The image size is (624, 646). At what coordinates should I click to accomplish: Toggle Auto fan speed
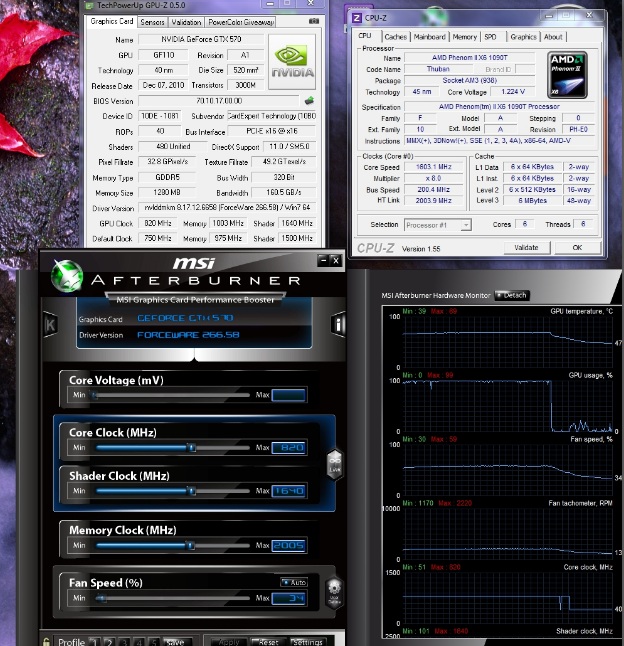pyautogui.click(x=294, y=582)
